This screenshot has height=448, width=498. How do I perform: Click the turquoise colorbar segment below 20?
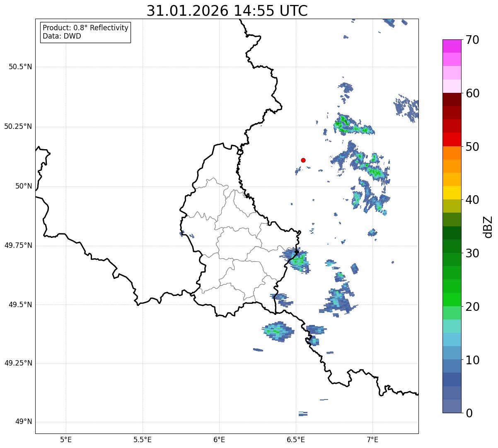452,326
